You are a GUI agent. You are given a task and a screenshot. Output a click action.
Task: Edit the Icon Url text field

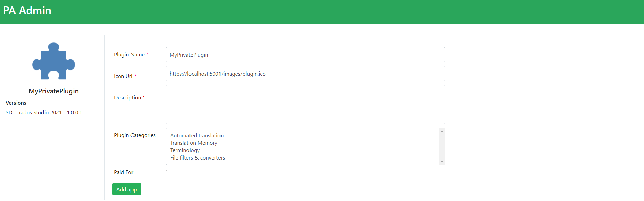coord(305,74)
